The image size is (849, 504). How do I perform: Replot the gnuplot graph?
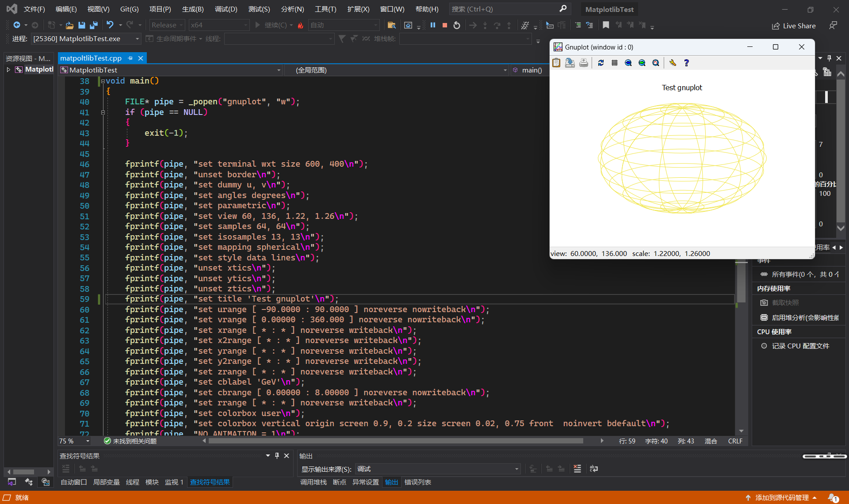[600, 63]
